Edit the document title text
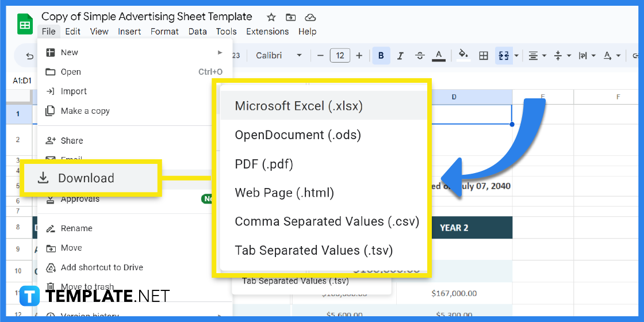 147,17
